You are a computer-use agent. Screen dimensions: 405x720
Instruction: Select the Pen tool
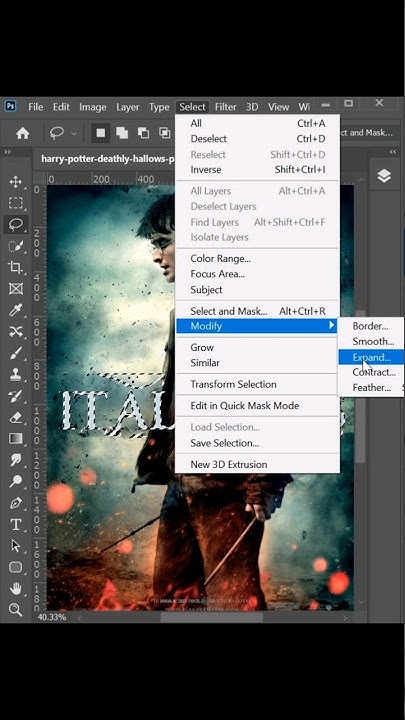[x=16, y=503]
